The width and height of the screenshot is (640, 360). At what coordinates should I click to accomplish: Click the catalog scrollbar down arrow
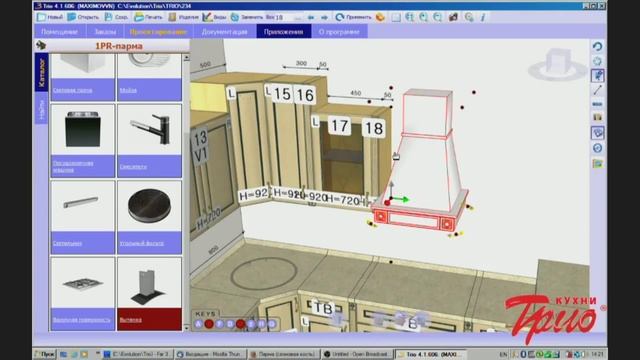tap(186, 327)
